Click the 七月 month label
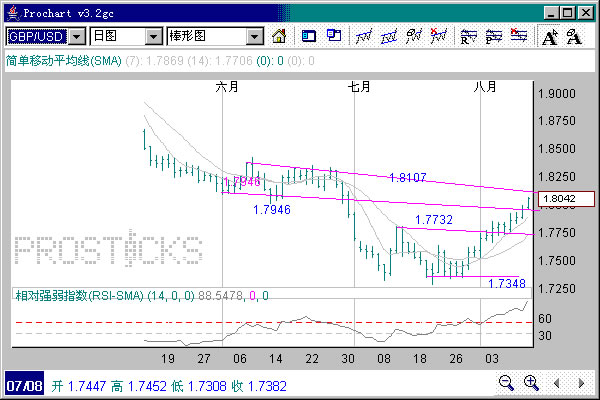Viewport: 600px width, 400px height. tap(359, 87)
